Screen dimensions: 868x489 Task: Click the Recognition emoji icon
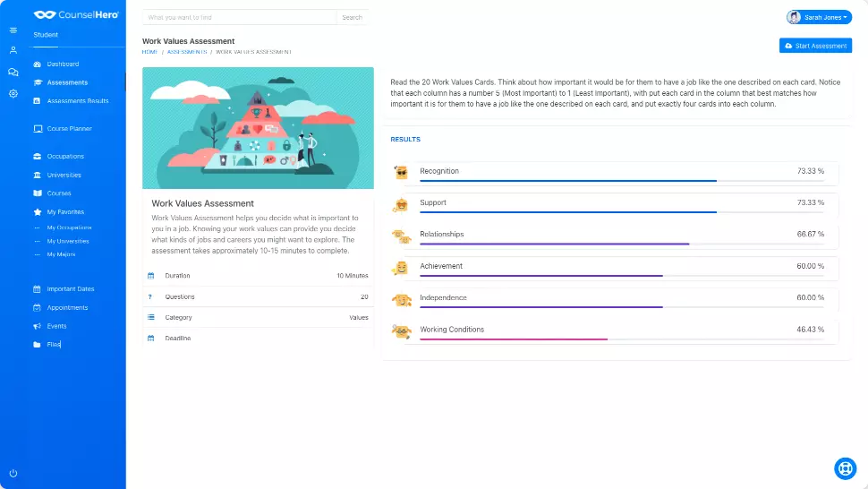[x=401, y=173]
